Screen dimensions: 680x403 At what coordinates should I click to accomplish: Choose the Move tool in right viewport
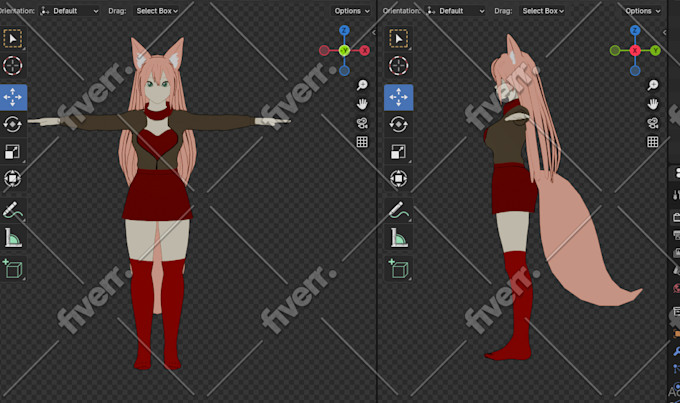[399, 97]
